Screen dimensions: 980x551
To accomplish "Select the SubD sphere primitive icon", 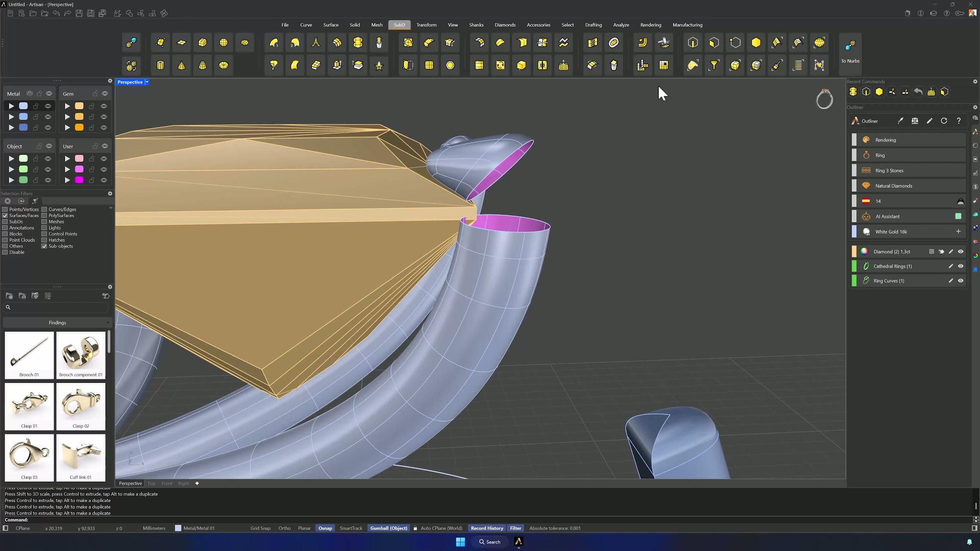I will pos(223,42).
